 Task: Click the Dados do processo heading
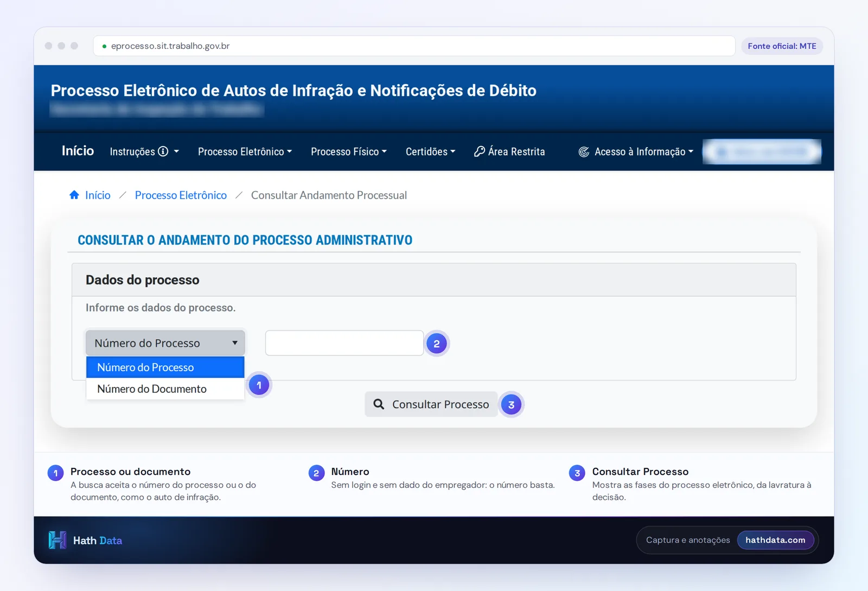(143, 280)
